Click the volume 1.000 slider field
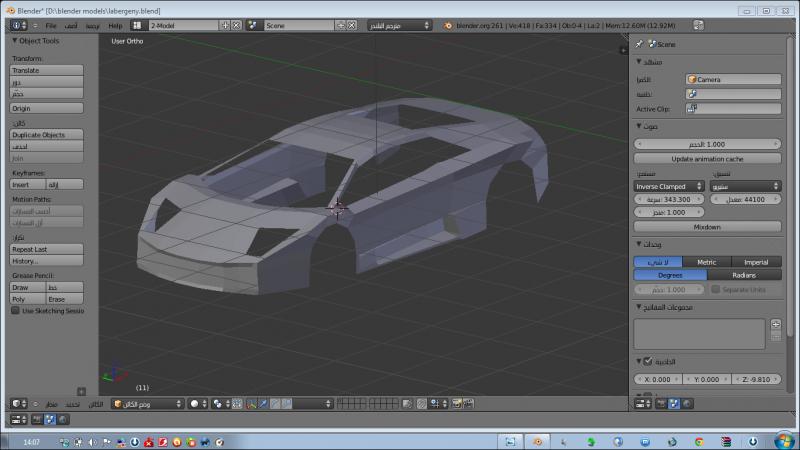Screen dimensions: 800x450 (707, 144)
